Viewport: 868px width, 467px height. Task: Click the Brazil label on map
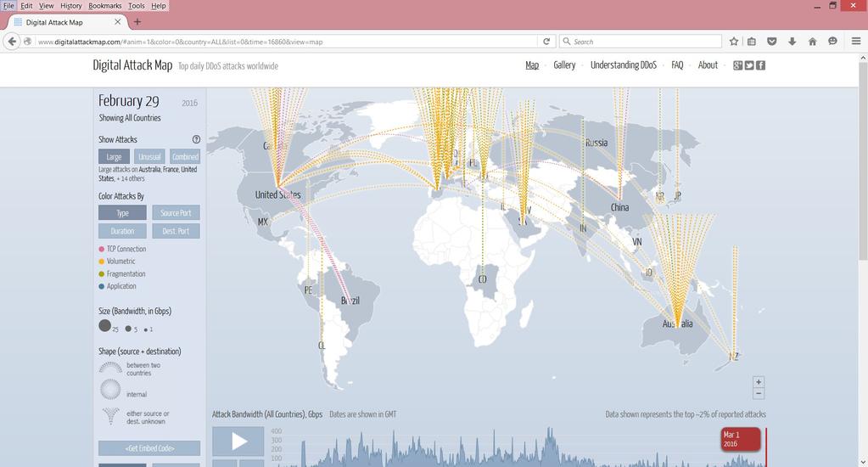pyautogui.click(x=350, y=301)
